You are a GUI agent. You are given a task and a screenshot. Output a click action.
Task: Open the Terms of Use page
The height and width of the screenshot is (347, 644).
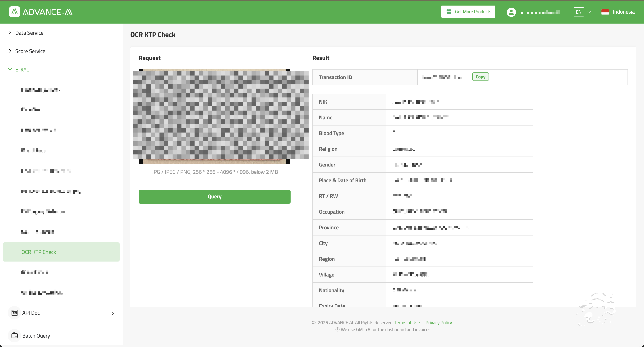click(x=407, y=322)
